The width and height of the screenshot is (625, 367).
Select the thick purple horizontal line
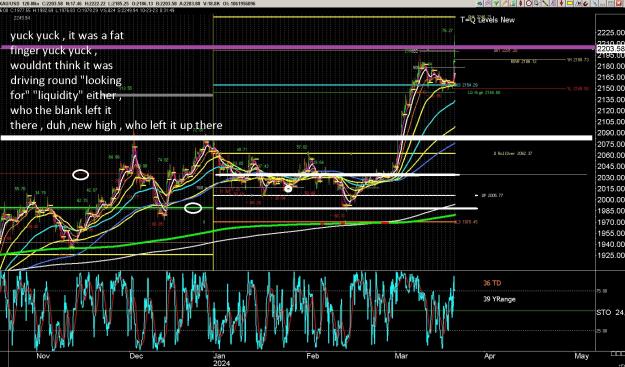coord(297,47)
